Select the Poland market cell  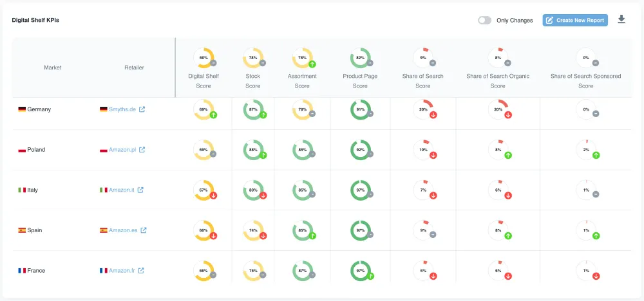tap(32, 150)
